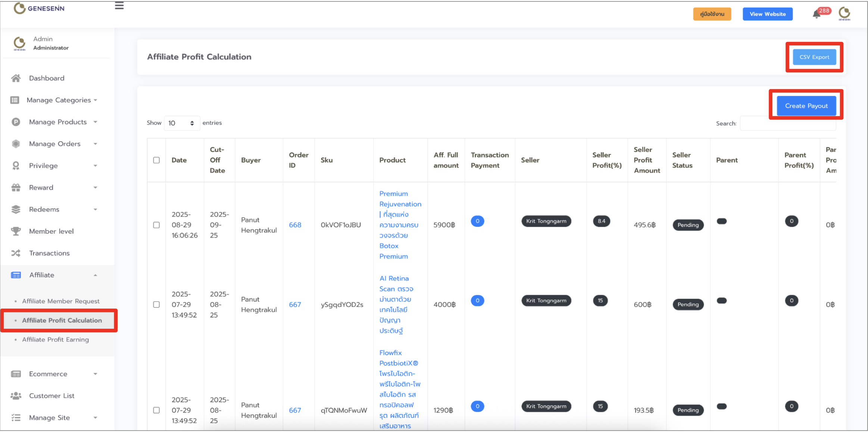The image size is (868, 432).
Task: Check the select-all checkbox in table header
Action: click(x=156, y=160)
